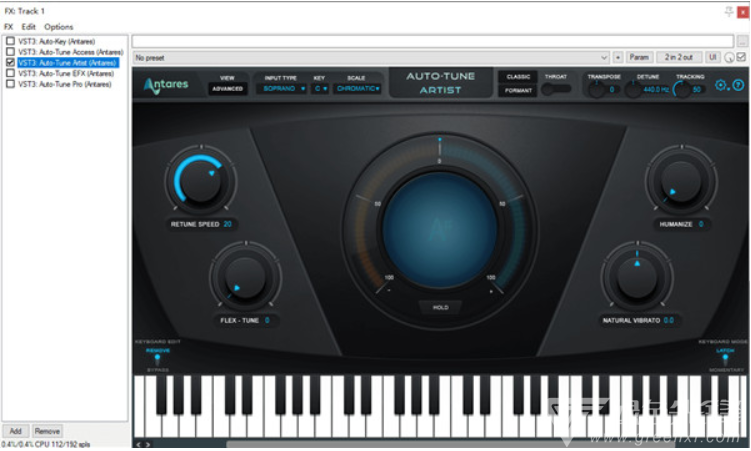Open the help question mark icon

738,85
